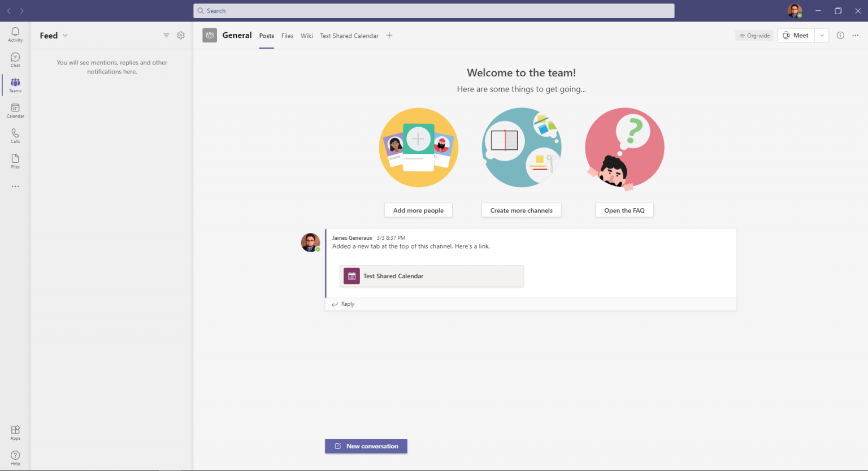
Task: Minimize the Teams window
Action: click(818, 11)
